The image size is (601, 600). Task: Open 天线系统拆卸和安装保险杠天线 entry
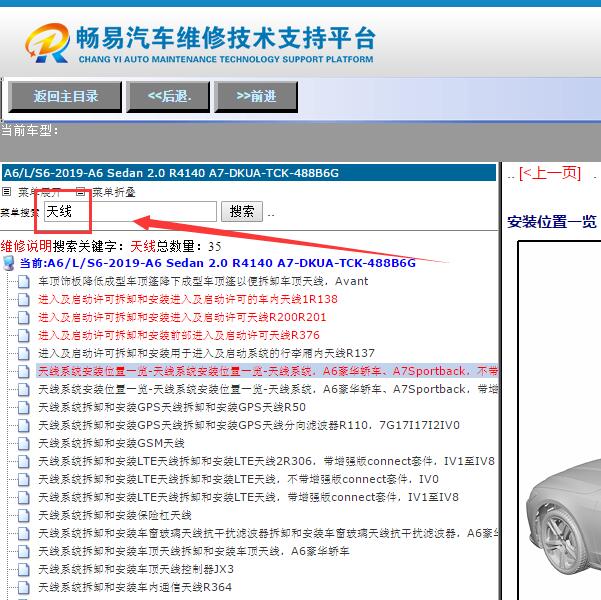pyautogui.click(x=115, y=516)
